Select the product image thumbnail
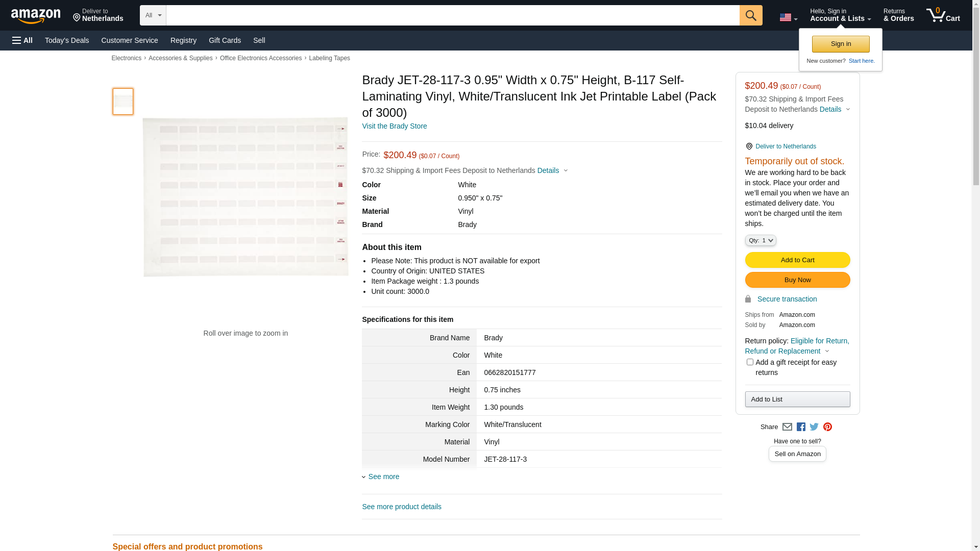This screenshot has height=551, width=980. click(123, 102)
